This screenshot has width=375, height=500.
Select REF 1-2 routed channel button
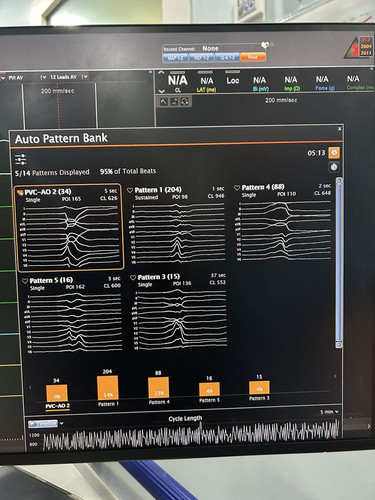point(201,58)
